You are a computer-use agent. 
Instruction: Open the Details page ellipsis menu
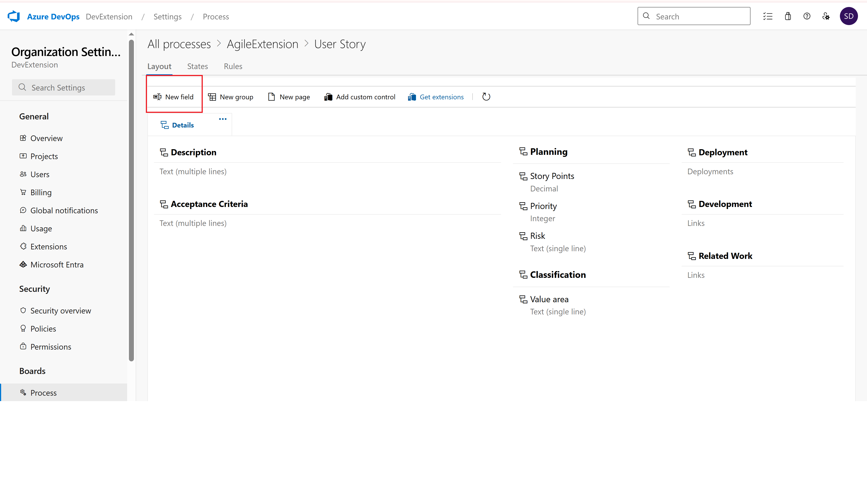(x=223, y=119)
